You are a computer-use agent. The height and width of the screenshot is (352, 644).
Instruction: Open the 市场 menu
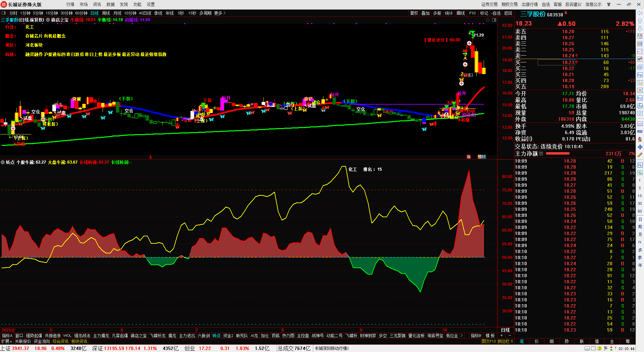coord(84,4)
